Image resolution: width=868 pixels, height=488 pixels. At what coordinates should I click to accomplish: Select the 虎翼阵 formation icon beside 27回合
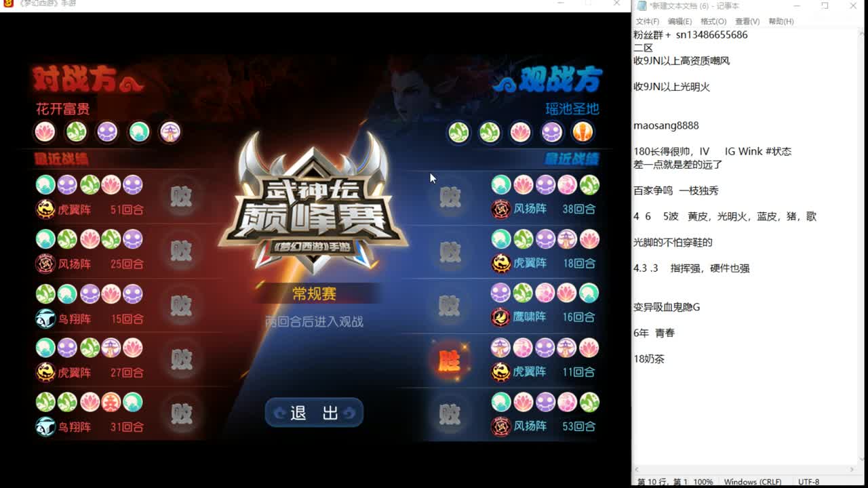45,372
